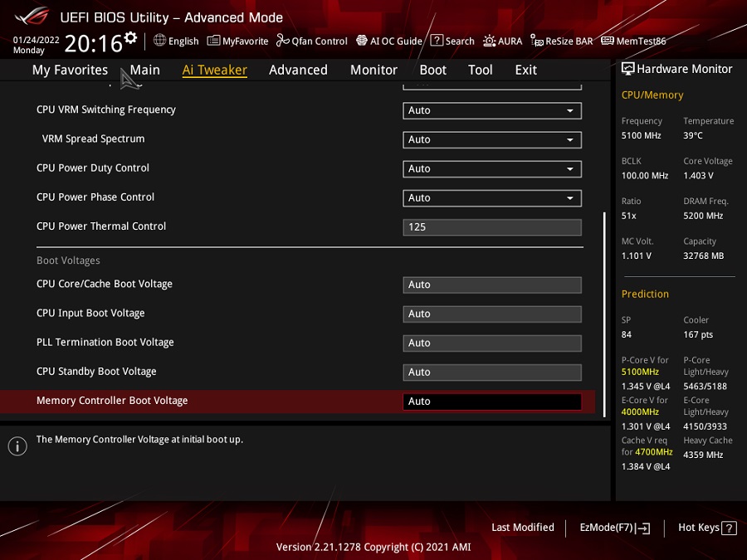
Task: Select the CPU Core/Cache Boot Voltage label
Action: click(105, 284)
